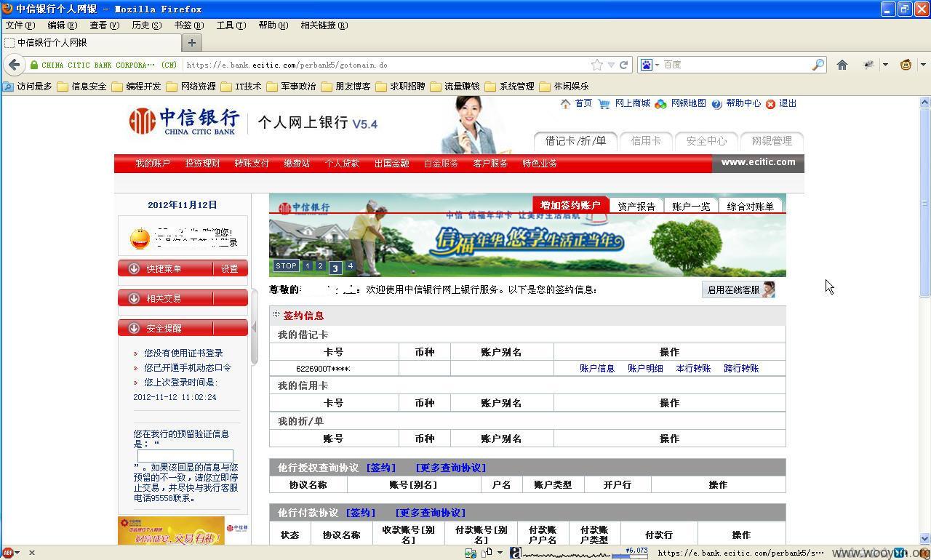The height and width of the screenshot is (560, 931).
Task: Click the vertical scrollbar down arrow
Action: point(925,539)
